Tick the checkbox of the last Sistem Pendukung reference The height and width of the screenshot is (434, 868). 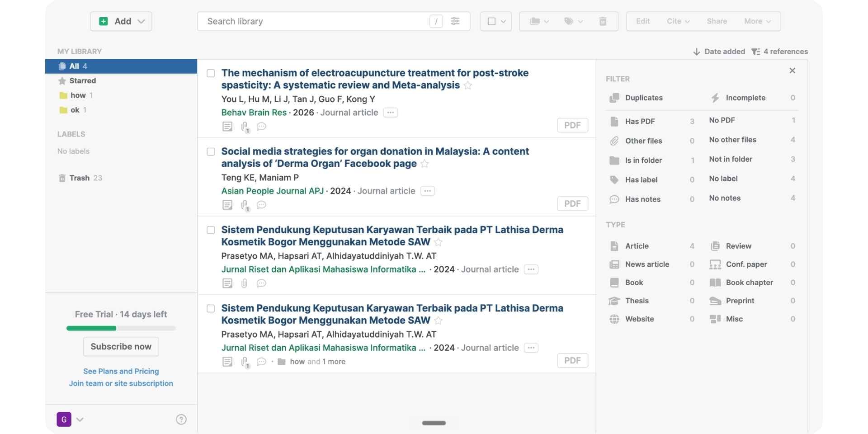[211, 308]
